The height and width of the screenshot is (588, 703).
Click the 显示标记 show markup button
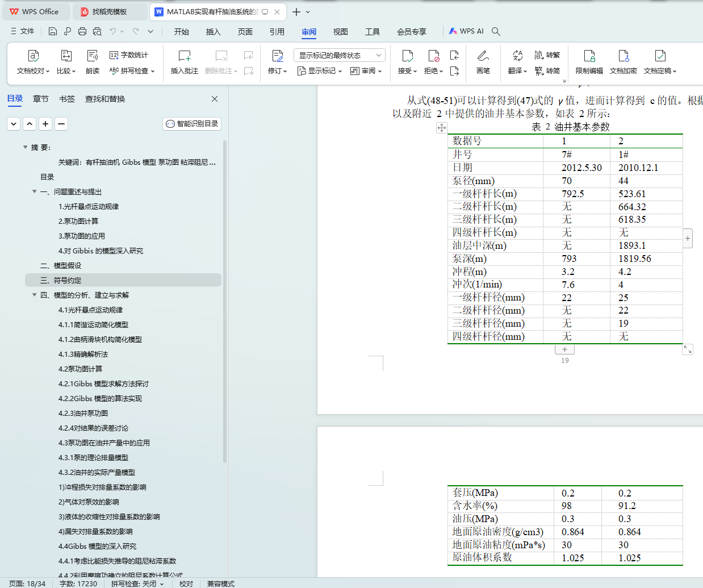pos(320,71)
